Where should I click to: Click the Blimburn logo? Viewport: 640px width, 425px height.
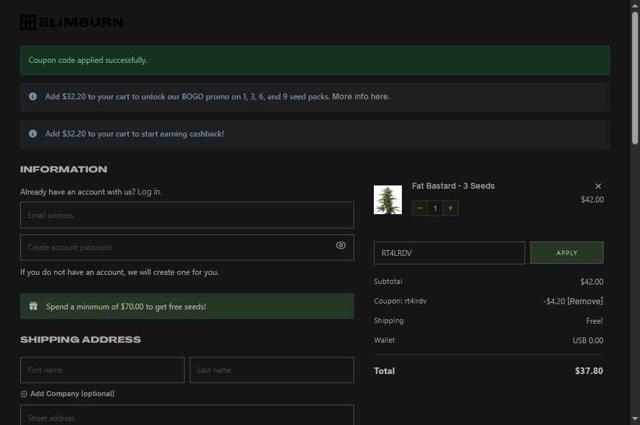pos(72,22)
